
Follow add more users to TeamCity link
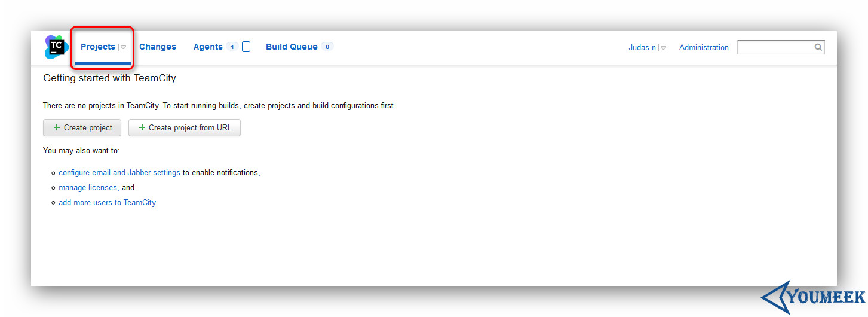(x=108, y=202)
